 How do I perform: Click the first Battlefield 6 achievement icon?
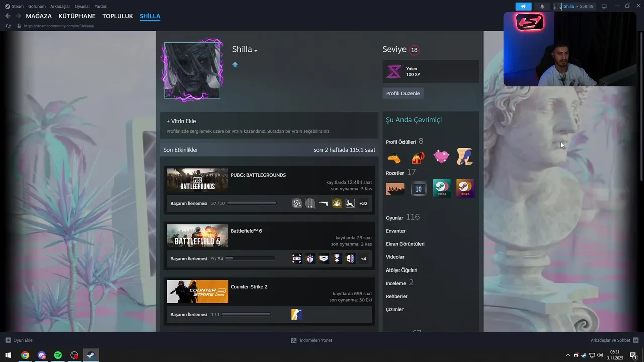[297, 259]
